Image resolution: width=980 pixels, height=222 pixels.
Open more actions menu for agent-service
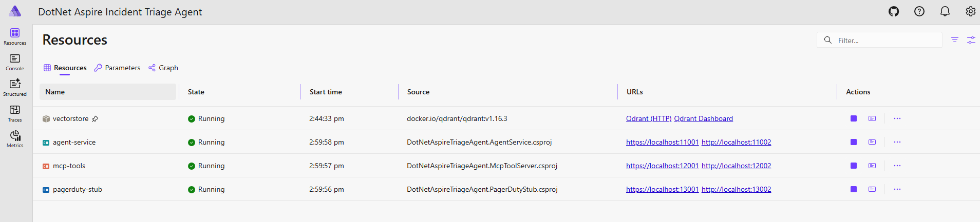pos(897,142)
